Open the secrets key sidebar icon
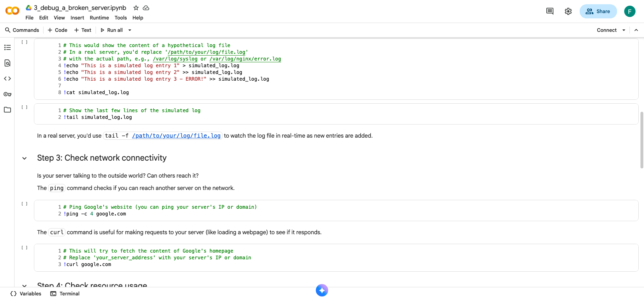 click(7, 94)
